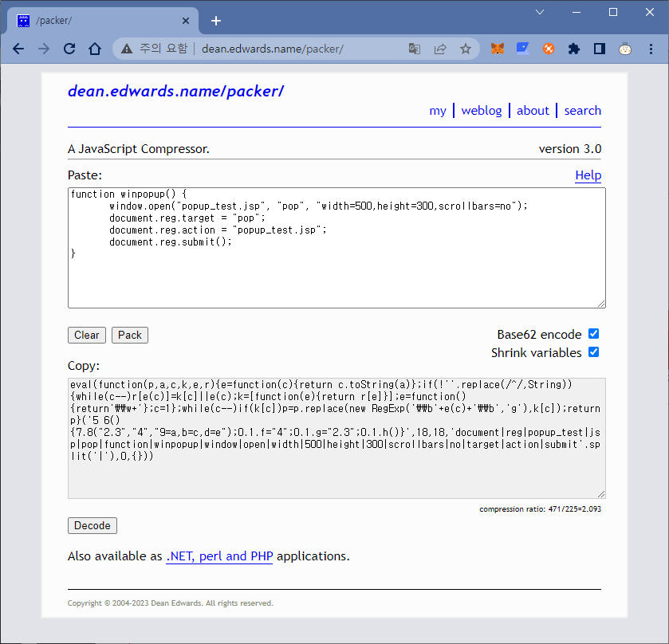Click inside the Copy output textarea

pyautogui.click(x=336, y=438)
